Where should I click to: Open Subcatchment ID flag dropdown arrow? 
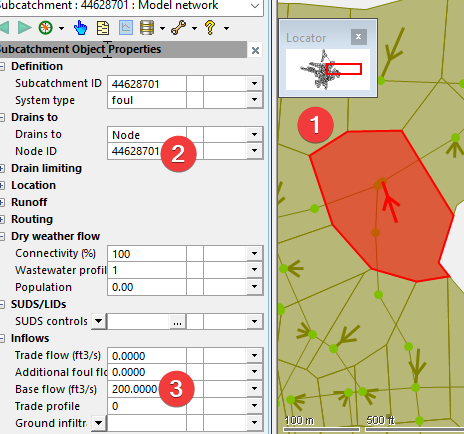click(254, 83)
